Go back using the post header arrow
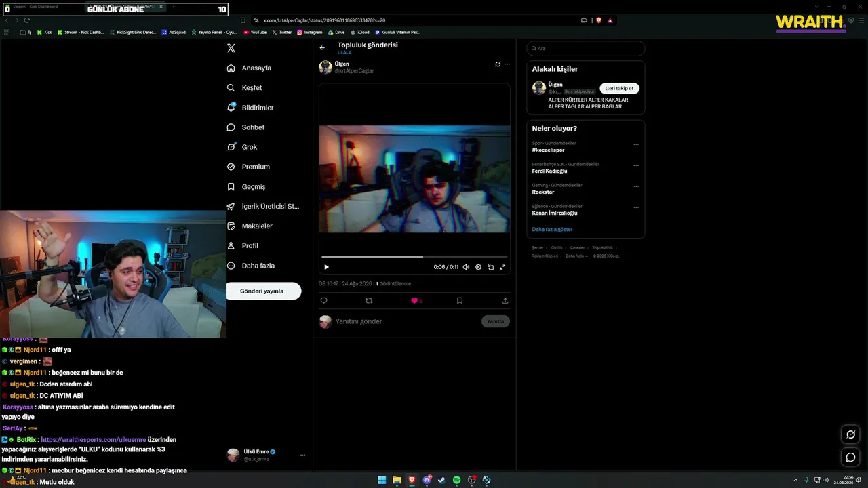The image size is (868, 488). point(322,48)
